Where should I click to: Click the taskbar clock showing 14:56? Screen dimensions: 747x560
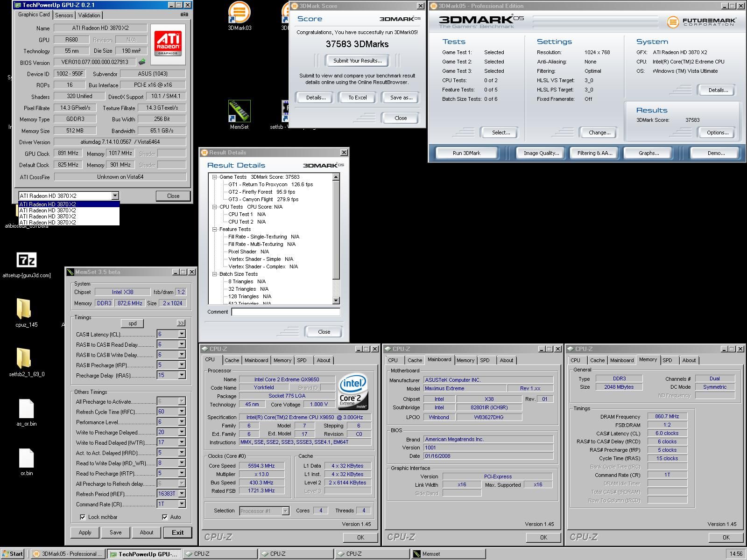[735, 554]
